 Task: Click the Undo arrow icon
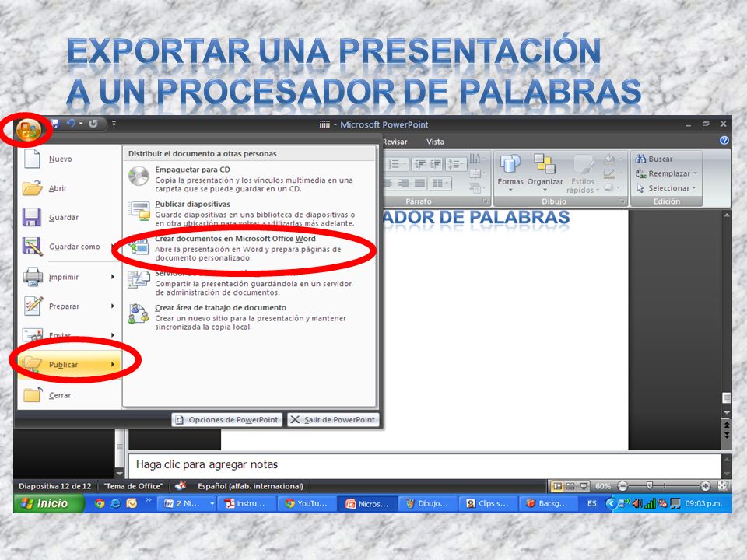(71, 124)
